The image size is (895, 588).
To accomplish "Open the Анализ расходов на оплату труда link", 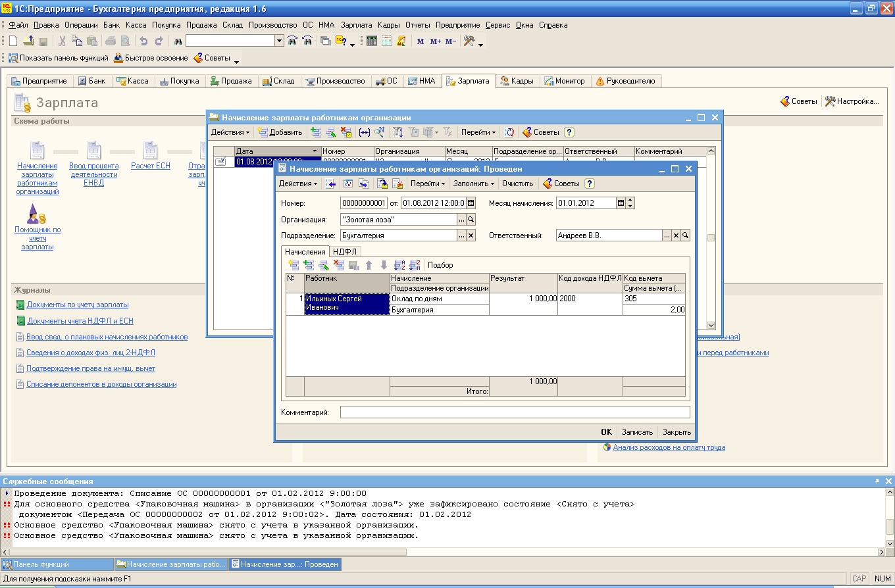I will [669, 447].
